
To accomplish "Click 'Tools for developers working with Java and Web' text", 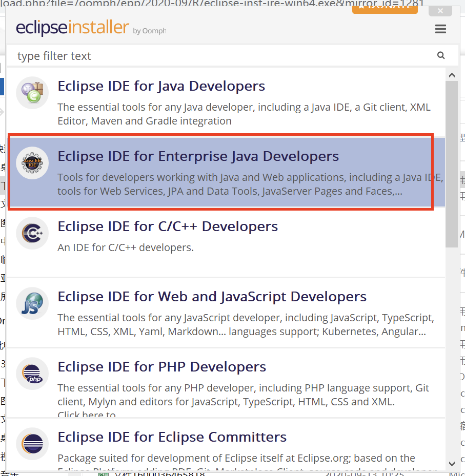I will (x=250, y=184).
